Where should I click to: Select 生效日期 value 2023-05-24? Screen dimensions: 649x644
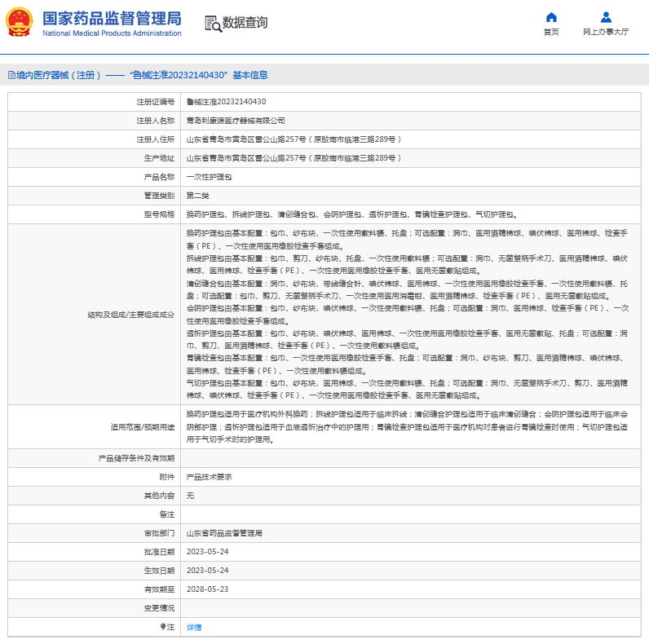click(207, 571)
